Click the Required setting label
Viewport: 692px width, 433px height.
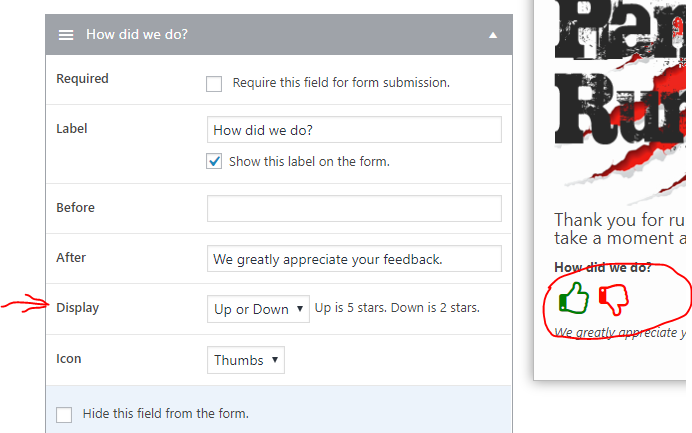pyautogui.click(x=83, y=79)
